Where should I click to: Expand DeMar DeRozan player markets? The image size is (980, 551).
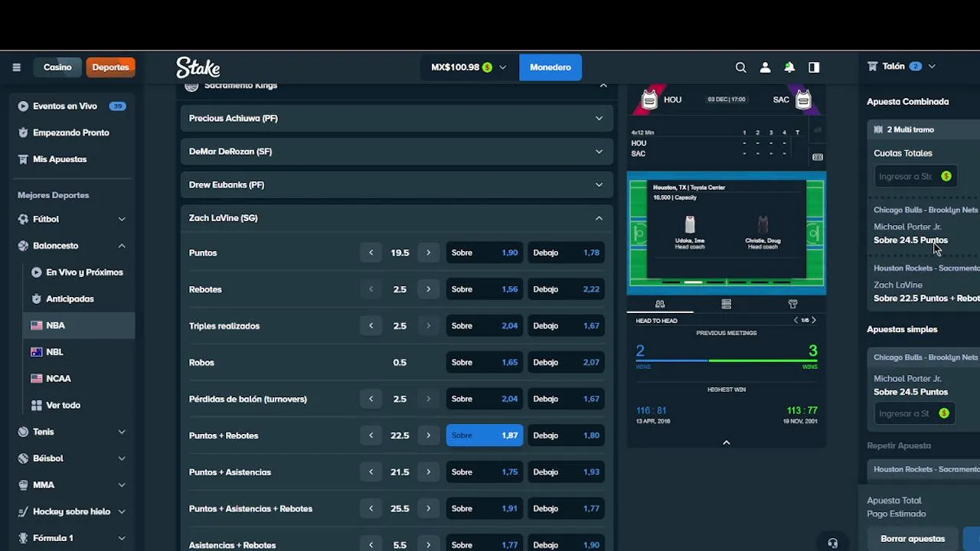[x=397, y=152]
